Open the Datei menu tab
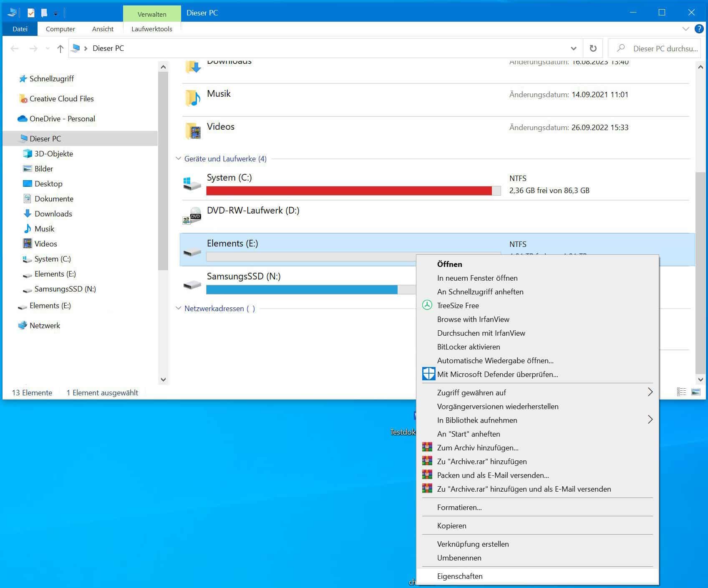The height and width of the screenshot is (588, 708). click(x=20, y=29)
